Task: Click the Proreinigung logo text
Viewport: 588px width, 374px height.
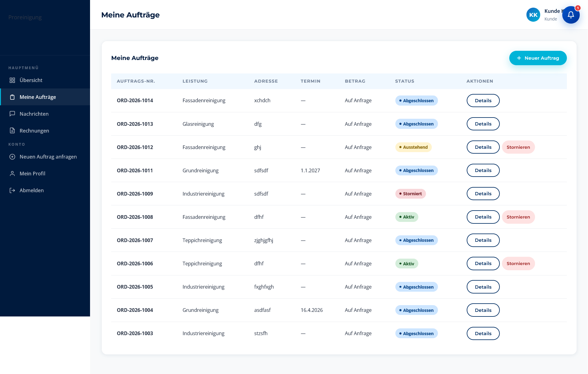Action: pyautogui.click(x=25, y=17)
